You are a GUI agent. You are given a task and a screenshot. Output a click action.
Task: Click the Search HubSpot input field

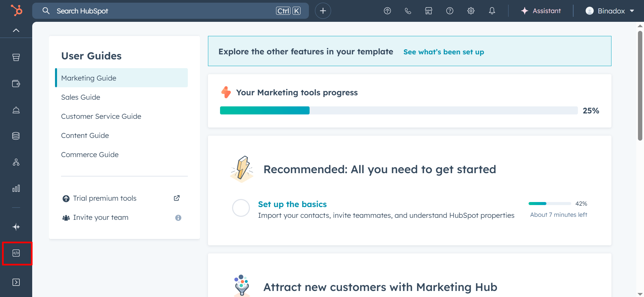coord(164,11)
